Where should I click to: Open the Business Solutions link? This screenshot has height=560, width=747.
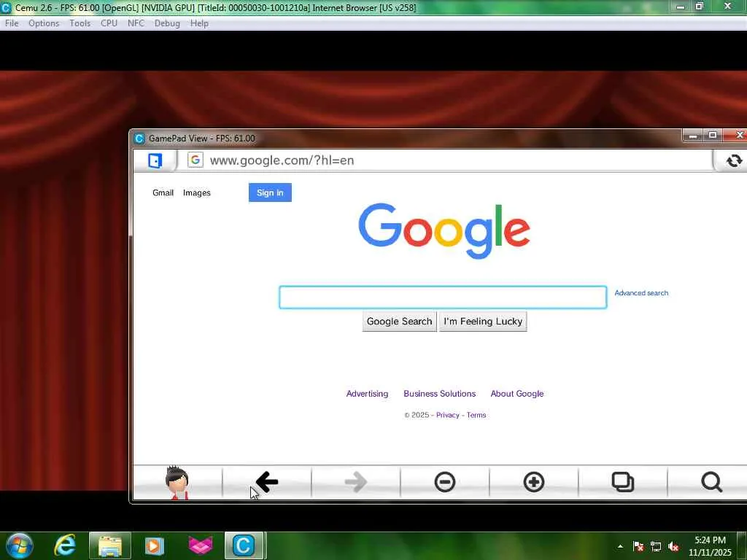440,394
